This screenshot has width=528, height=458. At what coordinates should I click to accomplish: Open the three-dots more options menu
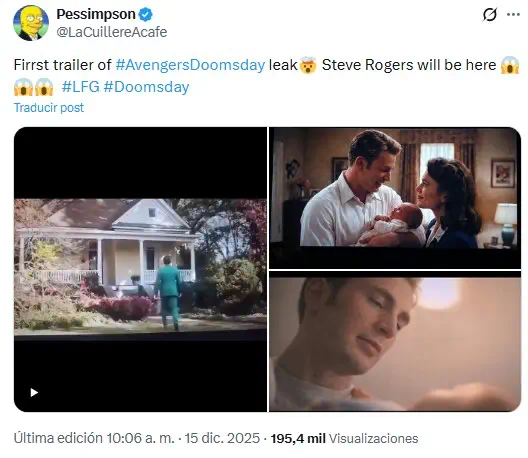pos(514,14)
